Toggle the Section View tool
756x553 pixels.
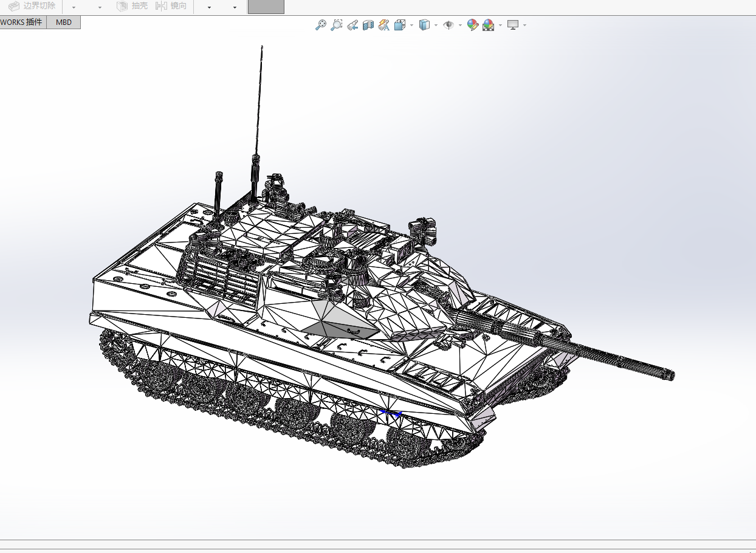[x=368, y=25]
